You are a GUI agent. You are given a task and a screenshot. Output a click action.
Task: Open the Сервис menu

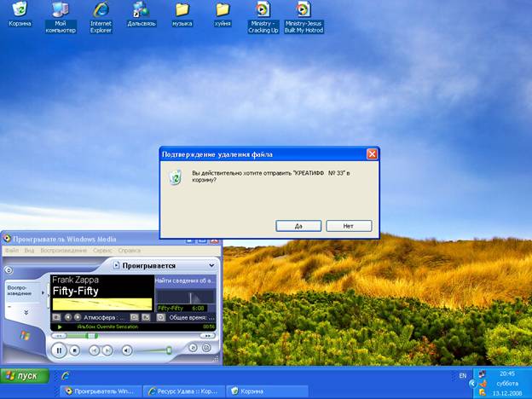[x=102, y=251]
